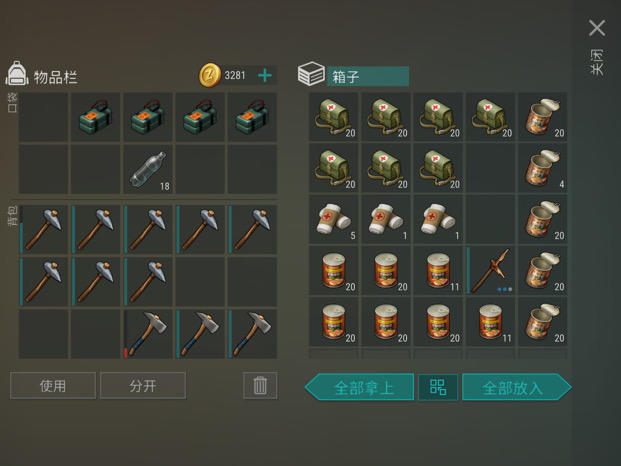The image size is (621, 466).
Task: Select the glass bottle stack of 18
Action: pyautogui.click(x=148, y=169)
